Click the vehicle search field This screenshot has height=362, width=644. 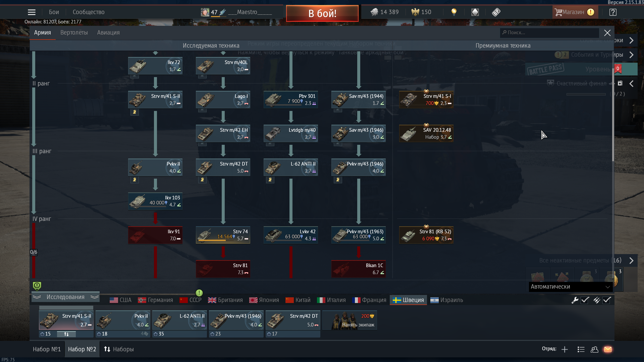(x=549, y=33)
